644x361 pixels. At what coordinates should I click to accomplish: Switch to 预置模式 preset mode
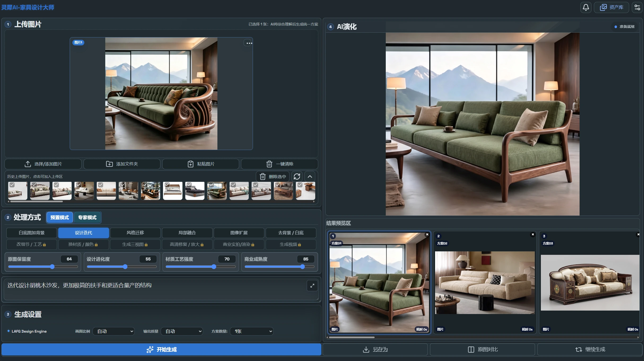60,218
